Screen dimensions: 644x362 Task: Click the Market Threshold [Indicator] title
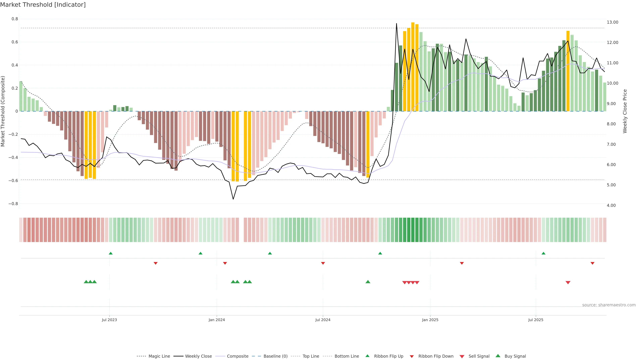43,5
